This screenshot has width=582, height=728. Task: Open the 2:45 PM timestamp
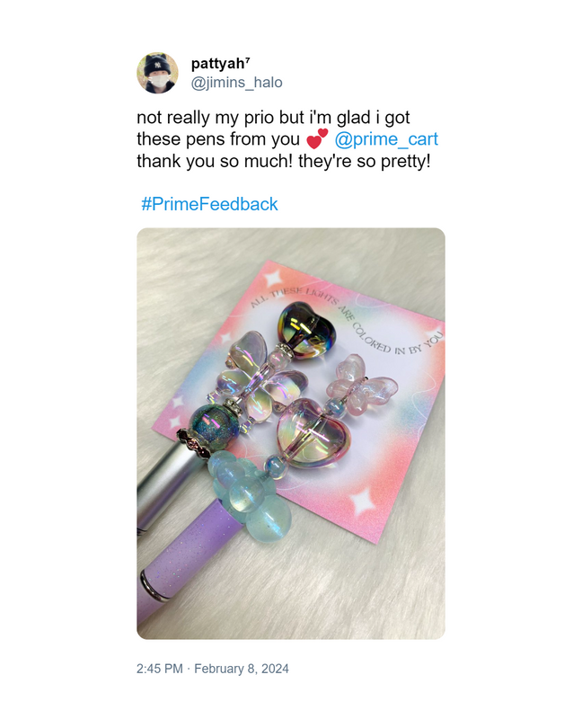point(159,669)
